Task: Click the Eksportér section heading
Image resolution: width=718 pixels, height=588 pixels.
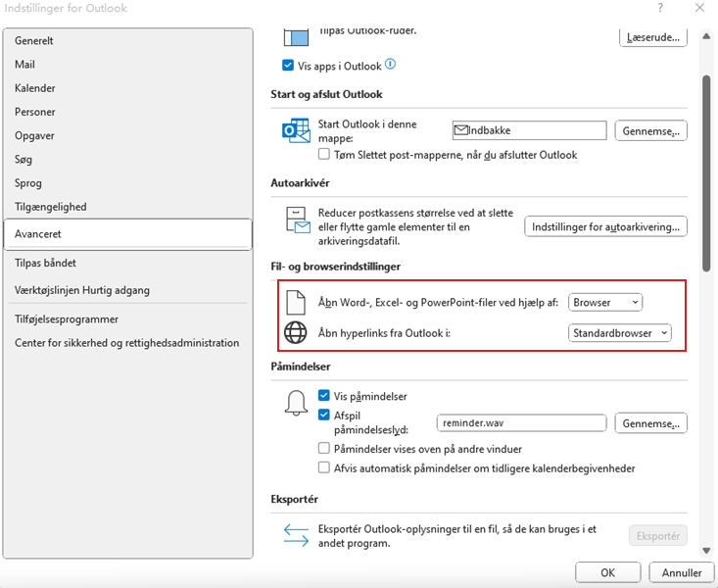Action: pyautogui.click(x=294, y=499)
